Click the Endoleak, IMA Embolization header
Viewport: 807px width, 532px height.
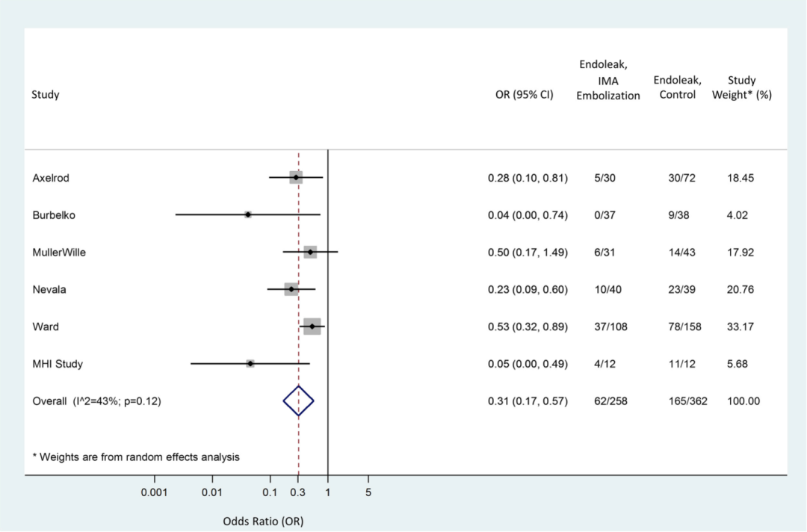tap(608, 80)
